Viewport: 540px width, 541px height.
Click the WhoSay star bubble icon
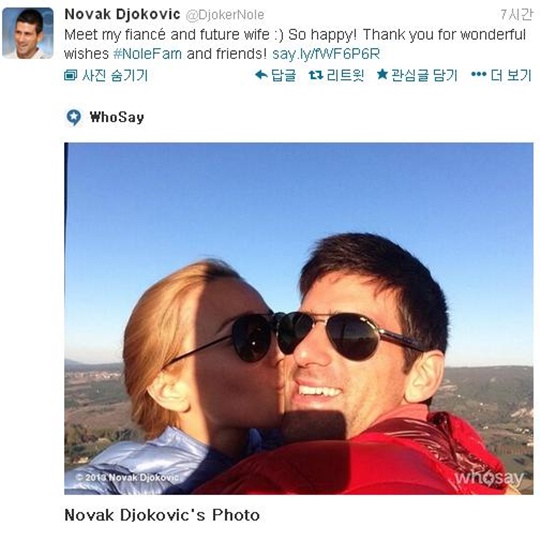point(73,117)
